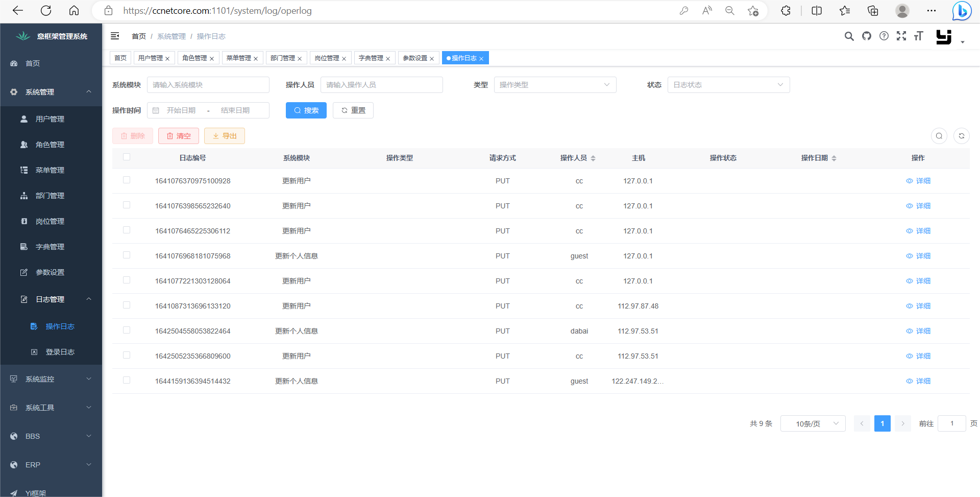Click the calendar icon in 操作时间 field
The image size is (980, 497).
(x=156, y=110)
